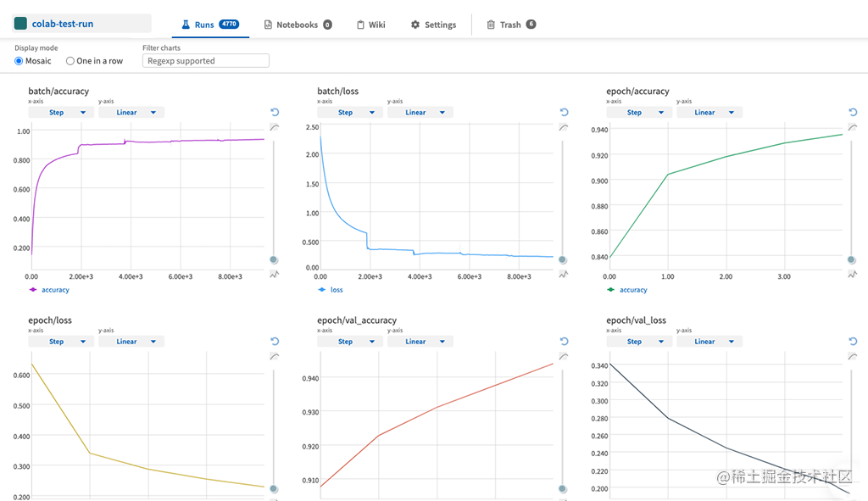Reset zoom icon on batch/loss chart
Screen dimensions: 868x501
click(564, 113)
